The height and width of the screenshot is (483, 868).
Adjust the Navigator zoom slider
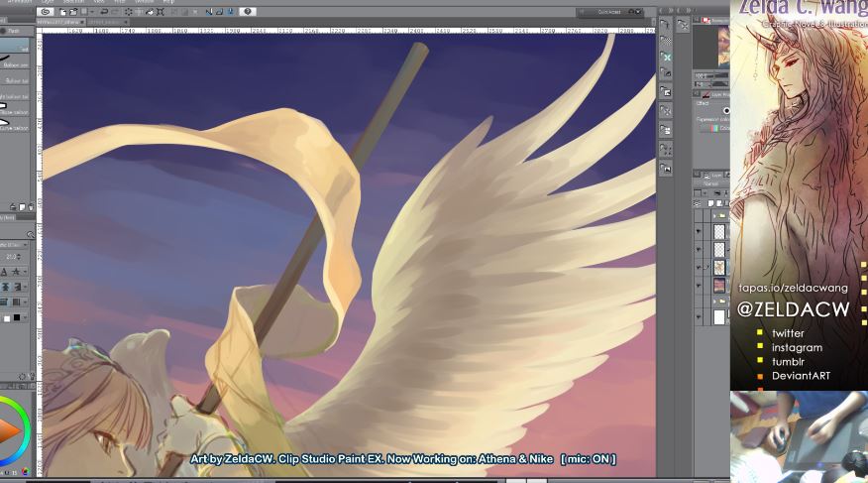[719, 76]
